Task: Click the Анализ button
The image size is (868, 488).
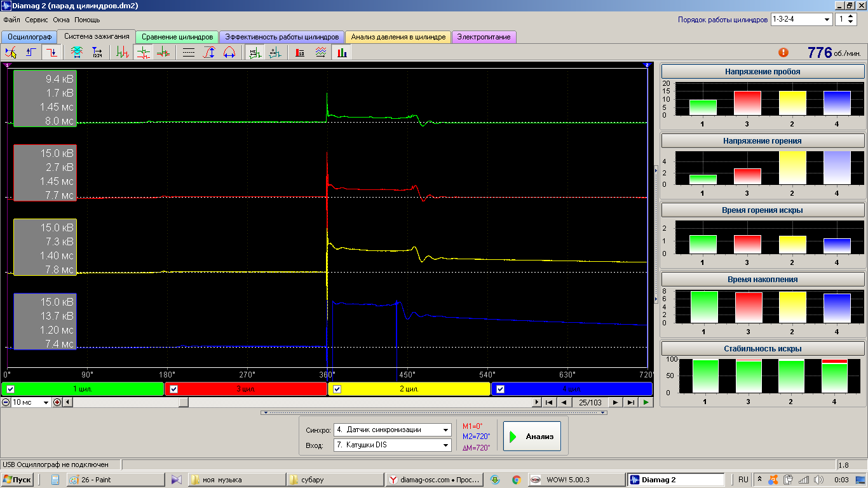Action: (x=532, y=437)
